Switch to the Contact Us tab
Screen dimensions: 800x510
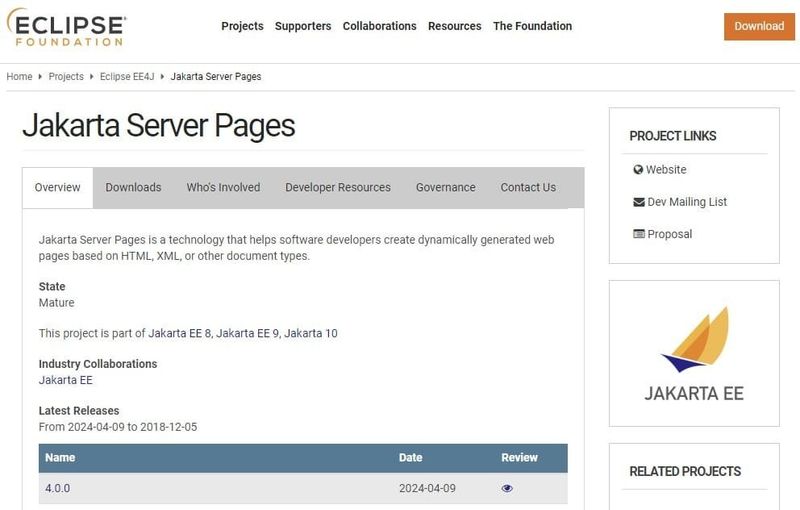click(x=528, y=188)
